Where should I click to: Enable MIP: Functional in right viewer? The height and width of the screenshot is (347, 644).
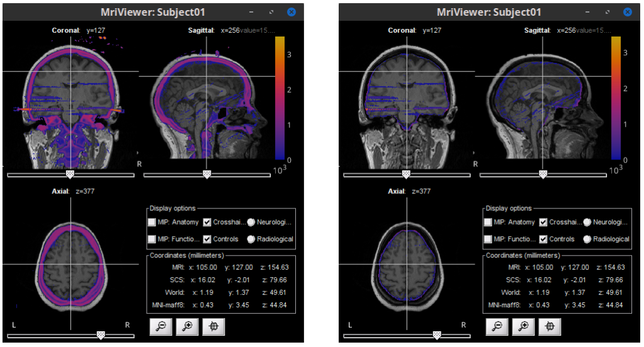pos(488,239)
